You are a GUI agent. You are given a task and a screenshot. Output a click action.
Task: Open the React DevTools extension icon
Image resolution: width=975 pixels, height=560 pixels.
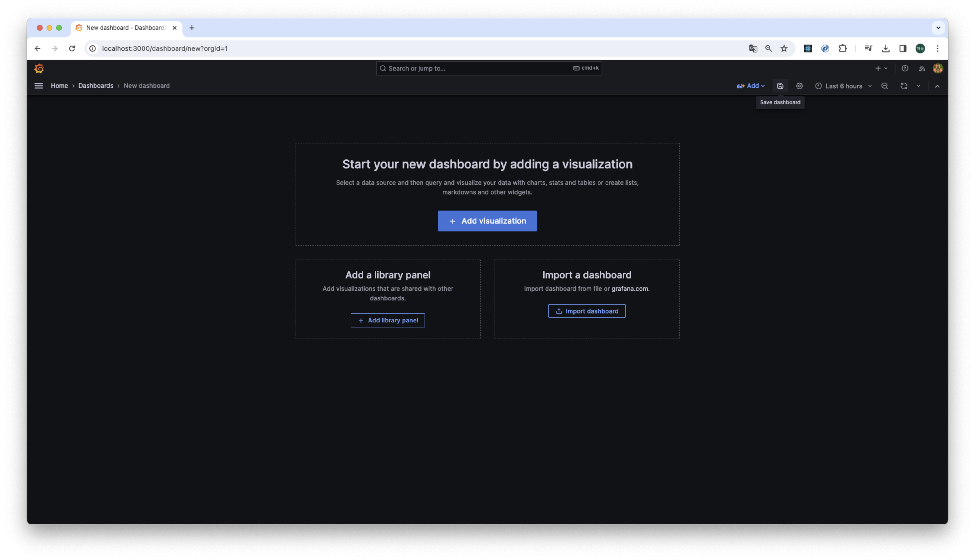pyautogui.click(x=808, y=48)
